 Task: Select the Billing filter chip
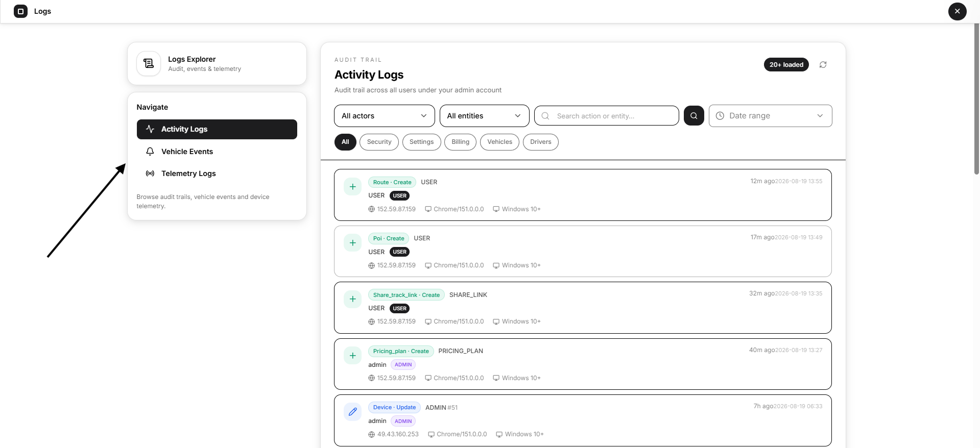click(x=460, y=142)
